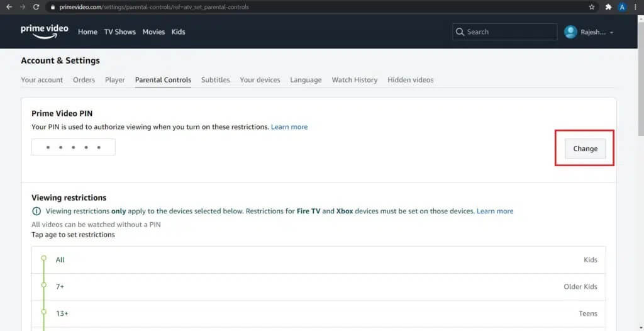
Task: Click the Rajesh profile avatar icon
Action: pyautogui.click(x=570, y=31)
